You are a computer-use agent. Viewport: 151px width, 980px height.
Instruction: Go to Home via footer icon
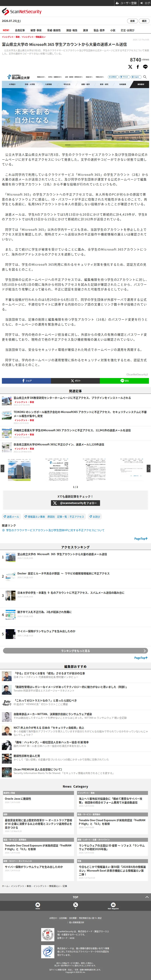click(x=38, y=905)
